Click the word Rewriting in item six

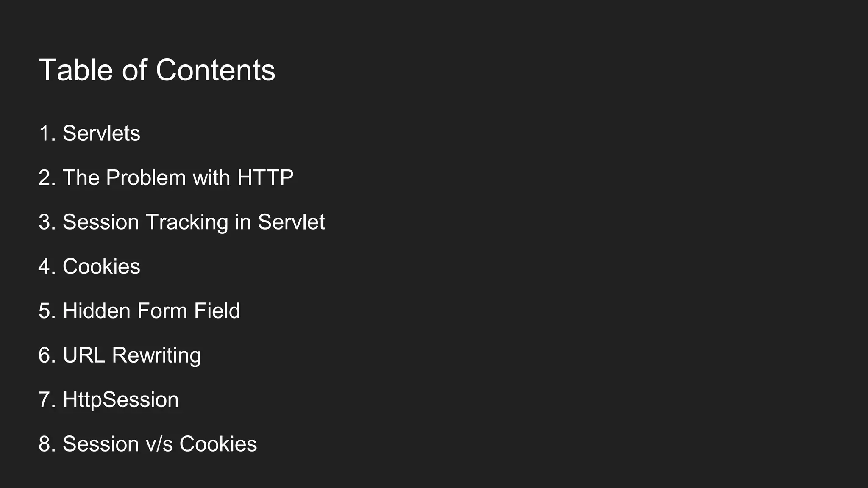156,355
